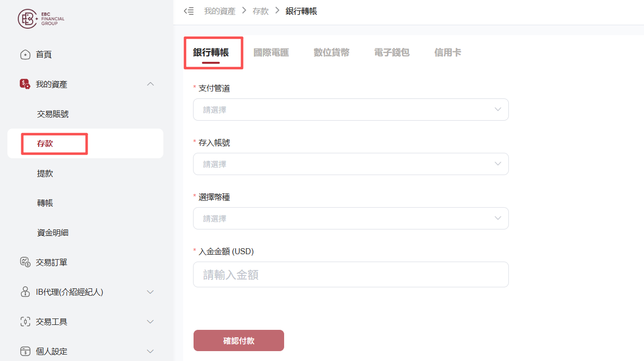Collapse the 我的資產 menu chevron
Image resolution: width=644 pixels, height=361 pixels.
pos(151,84)
